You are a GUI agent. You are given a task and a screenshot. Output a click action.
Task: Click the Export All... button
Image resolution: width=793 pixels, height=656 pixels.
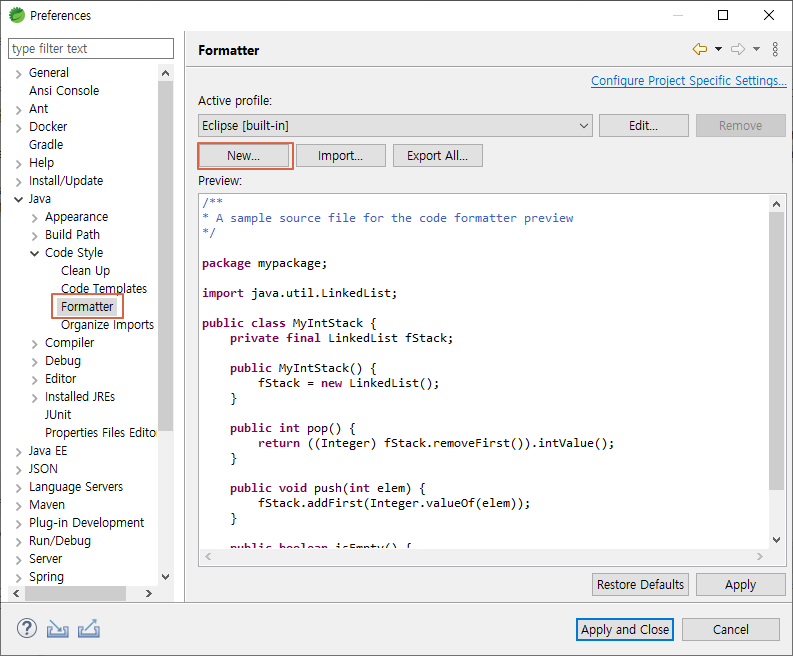tap(437, 156)
